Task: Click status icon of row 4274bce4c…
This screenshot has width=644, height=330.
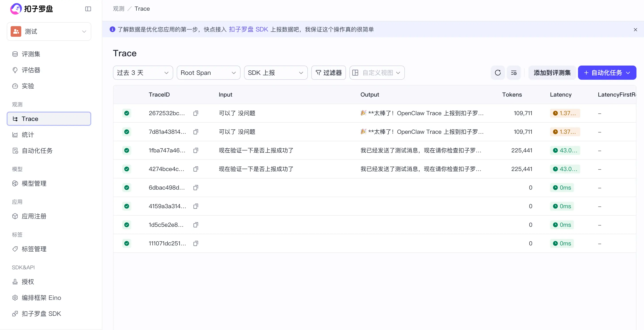Action: click(x=127, y=169)
